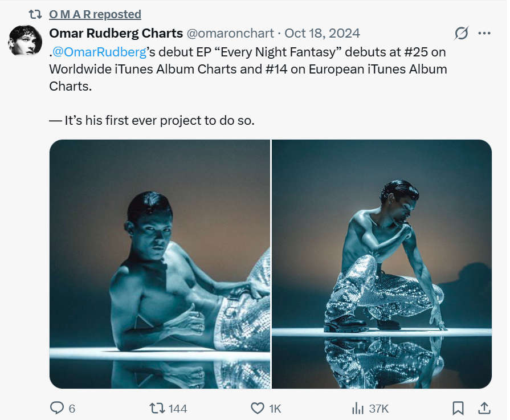Screen dimensions: 510x420
Task: Click the Grok slashed-circle icon
Action: pyautogui.click(x=461, y=34)
